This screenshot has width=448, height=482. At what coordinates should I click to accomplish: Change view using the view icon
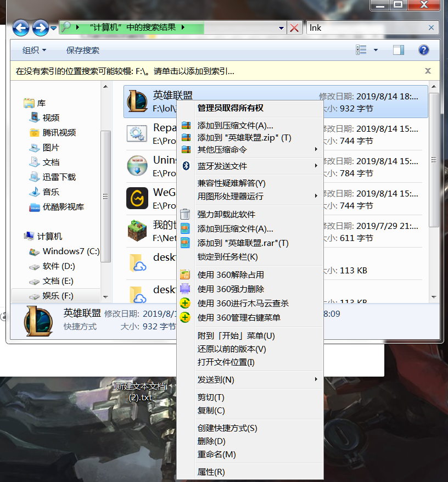click(361, 50)
